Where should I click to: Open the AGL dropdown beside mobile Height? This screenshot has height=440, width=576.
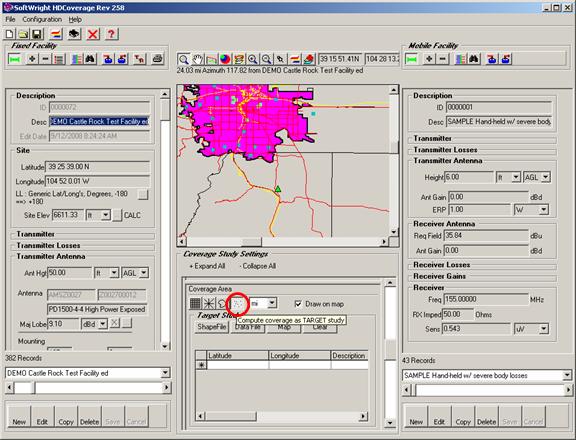pos(546,177)
